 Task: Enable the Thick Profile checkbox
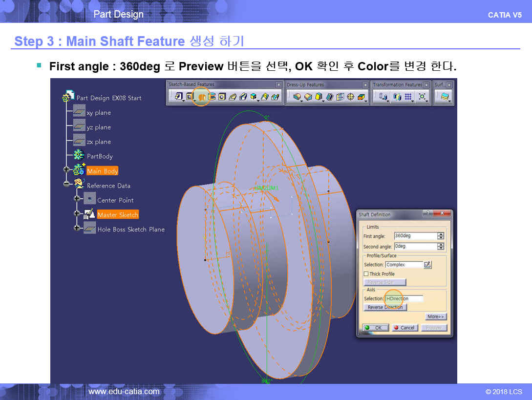pyautogui.click(x=366, y=274)
